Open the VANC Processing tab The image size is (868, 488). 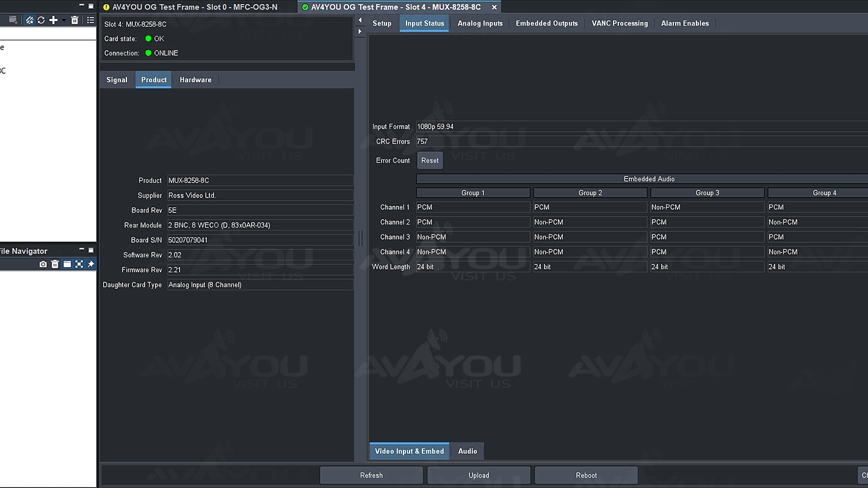tap(619, 23)
